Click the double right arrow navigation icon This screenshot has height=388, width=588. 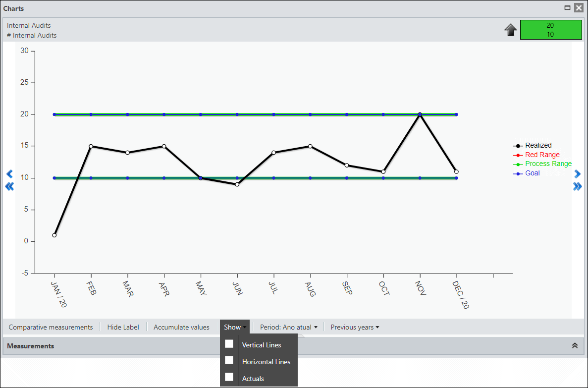[x=578, y=186]
